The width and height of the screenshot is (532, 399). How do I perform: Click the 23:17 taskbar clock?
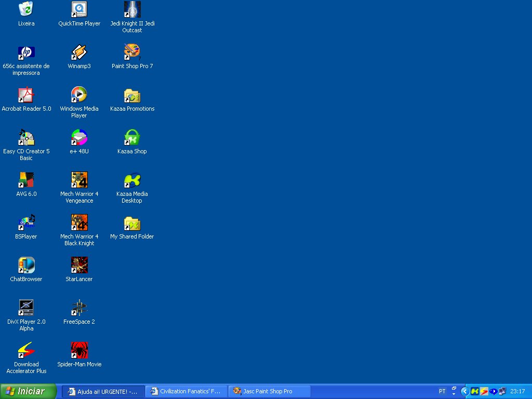(x=517, y=392)
